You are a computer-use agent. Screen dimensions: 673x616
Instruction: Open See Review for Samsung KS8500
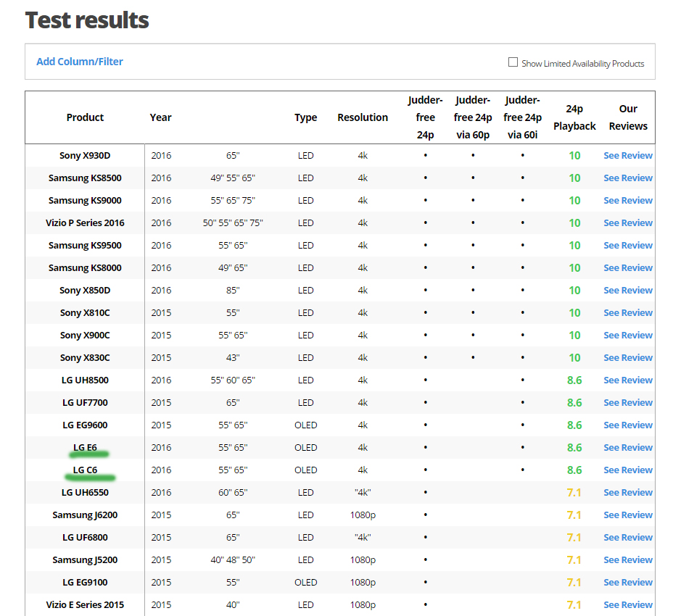point(628,178)
